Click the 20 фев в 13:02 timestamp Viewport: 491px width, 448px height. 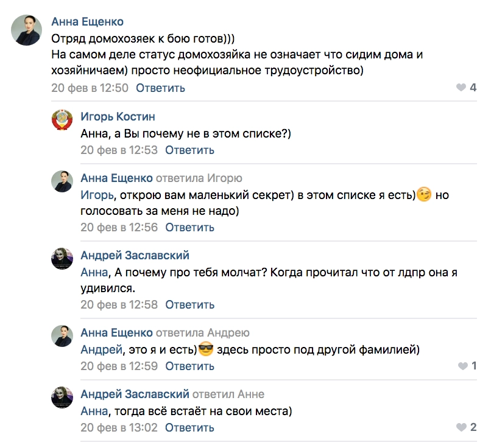[x=119, y=427]
